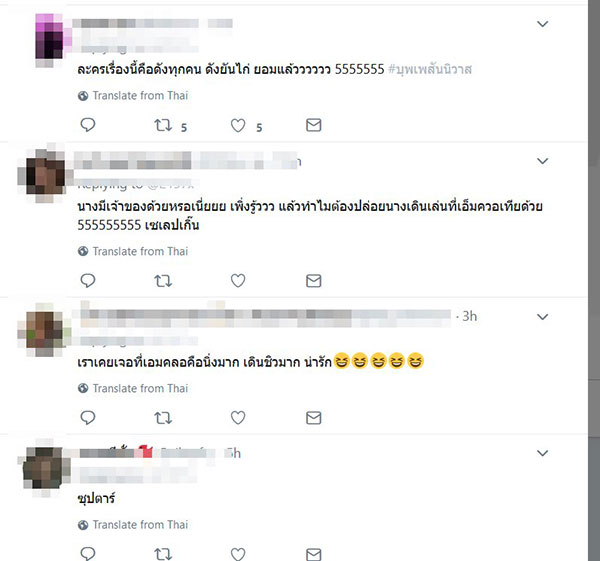This screenshot has height=561, width=600.
Task: Send first tweet via direct message envelope
Action: click(x=313, y=125)
